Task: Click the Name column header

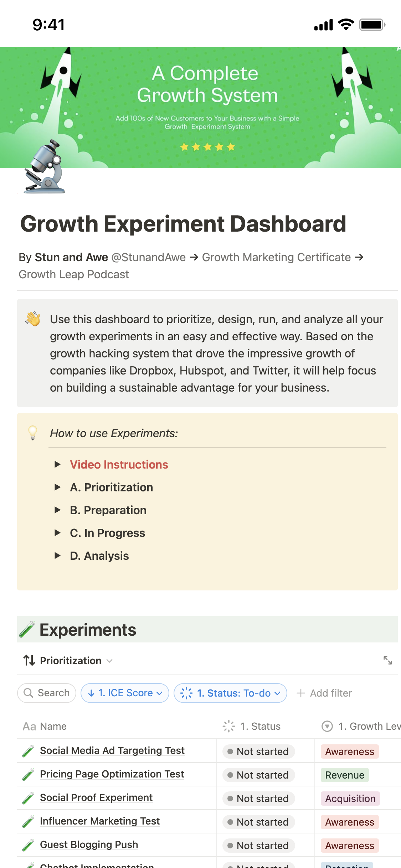Action: 53,726
